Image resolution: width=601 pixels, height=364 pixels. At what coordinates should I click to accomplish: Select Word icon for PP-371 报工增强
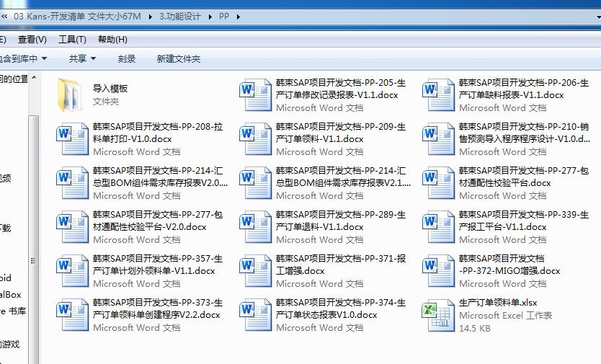pyautogui.click(x=255, y=271)
